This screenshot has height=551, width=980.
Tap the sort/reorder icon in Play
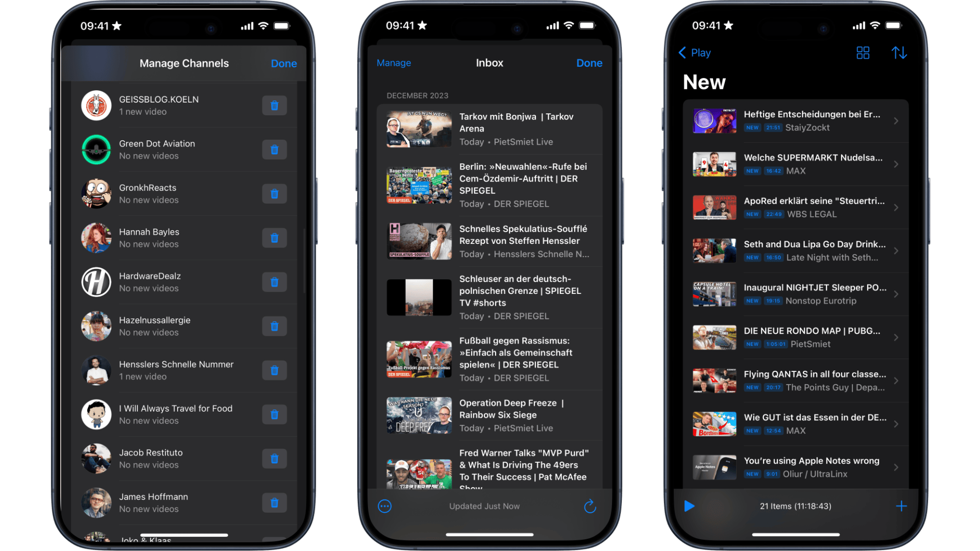pyautogui.click(x=899, y=52)
